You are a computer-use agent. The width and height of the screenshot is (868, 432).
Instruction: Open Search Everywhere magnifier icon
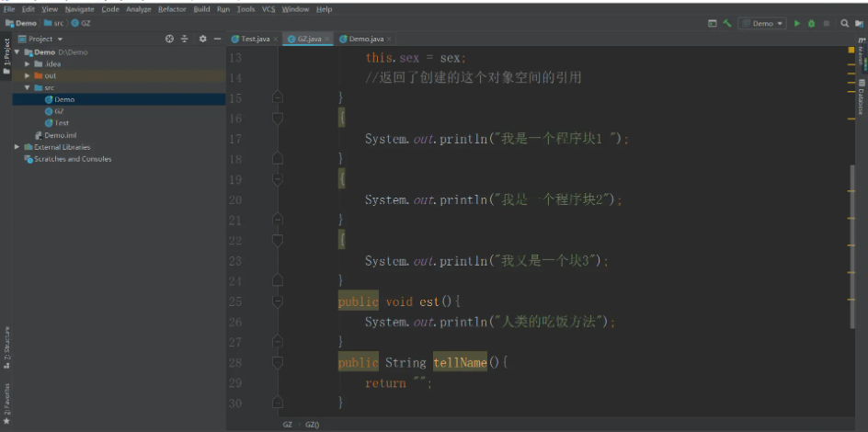[845, 23]
